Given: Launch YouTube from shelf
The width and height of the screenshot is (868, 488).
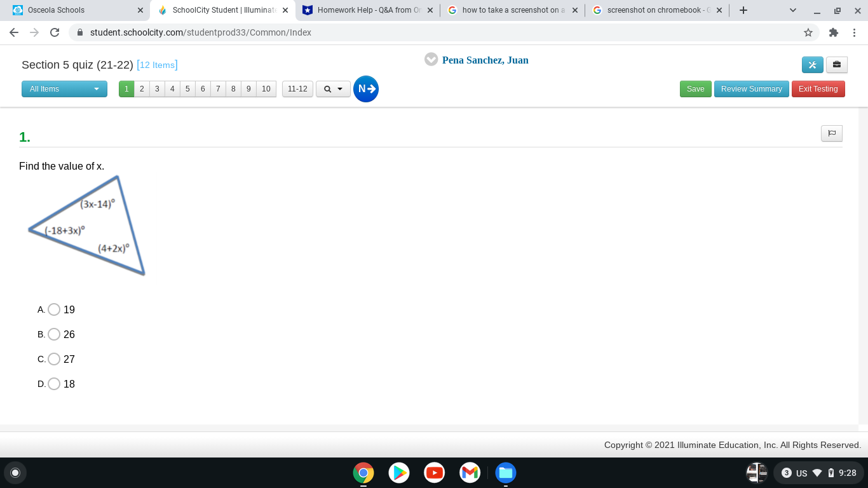Looking at the screenshot, I should pyautogui.click(x=435, y=473).
